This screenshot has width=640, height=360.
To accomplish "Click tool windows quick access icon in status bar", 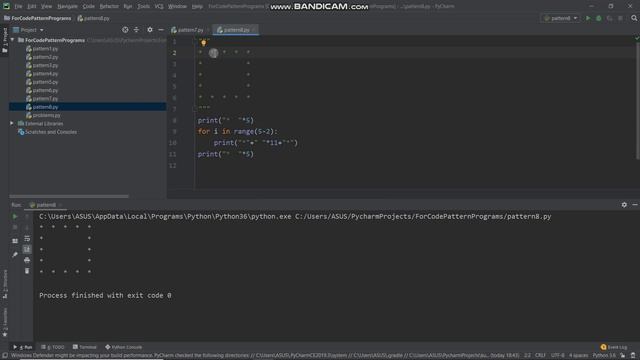I will coord(4,356).
